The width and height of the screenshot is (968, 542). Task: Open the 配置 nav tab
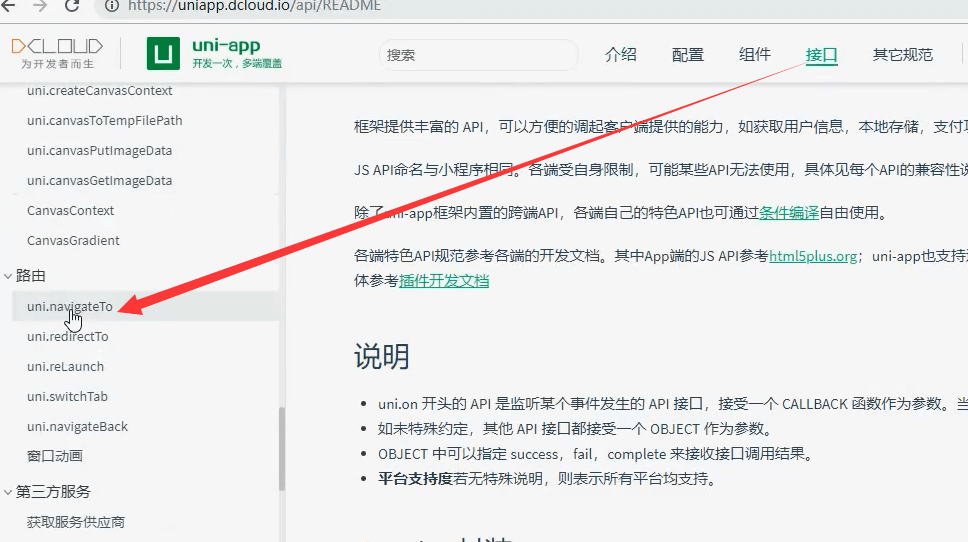coord(688,54)
